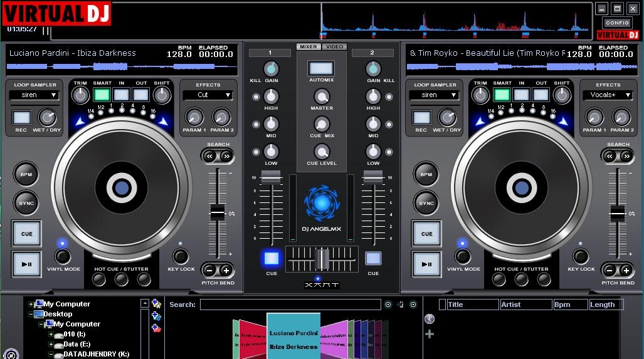This screenshot has height=359, width=644.
Task: Expand the top My Computer node
Action: point(31,304)
